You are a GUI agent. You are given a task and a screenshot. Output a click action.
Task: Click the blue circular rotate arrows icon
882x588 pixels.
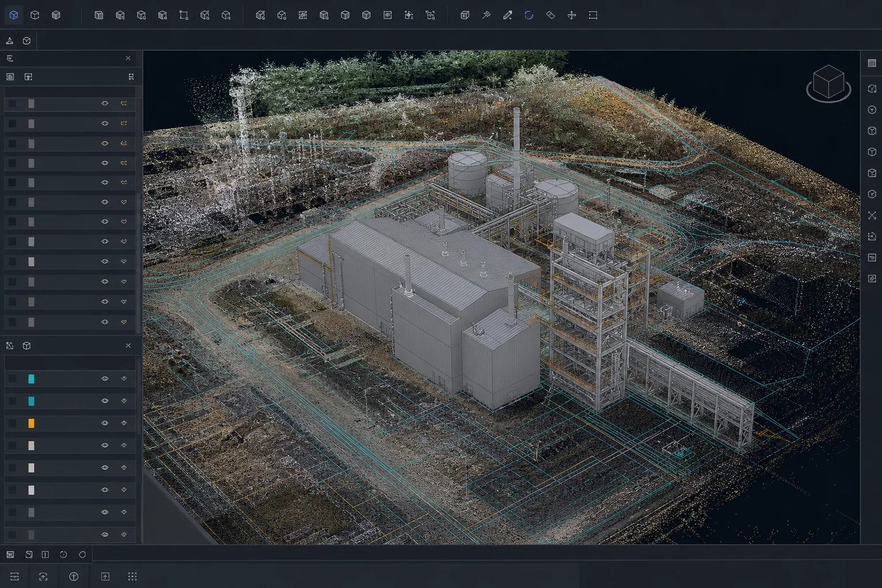[x=529, y=16]
